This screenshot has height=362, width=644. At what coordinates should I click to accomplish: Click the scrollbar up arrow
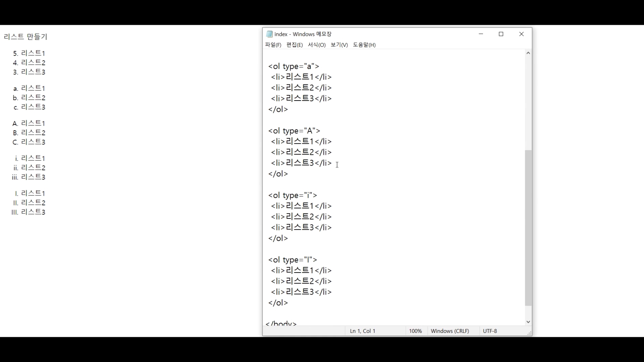(x=528, y=53)
